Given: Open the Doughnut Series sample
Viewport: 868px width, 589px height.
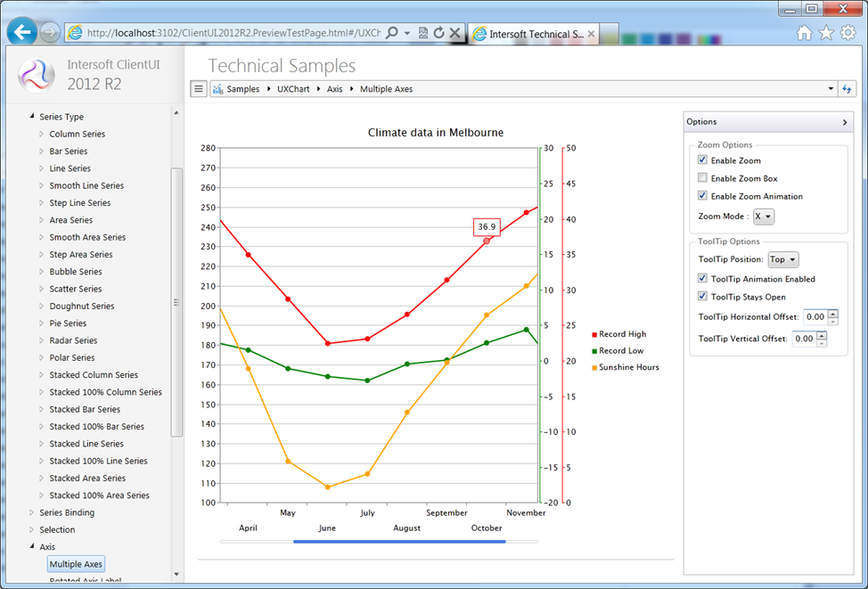Looking at the screenshot, I should 82,307.
